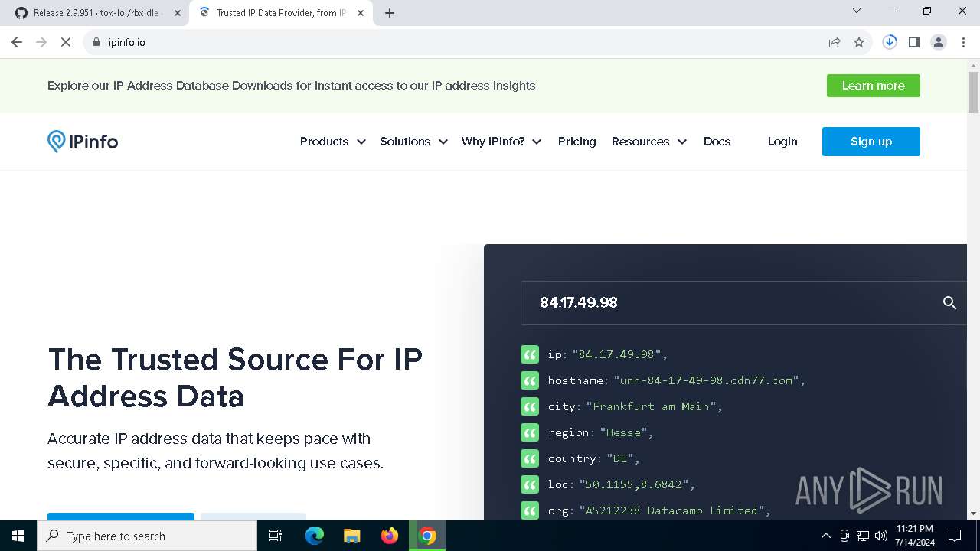
Task: Click the quote icon beside org field
Action: [530, 510]
